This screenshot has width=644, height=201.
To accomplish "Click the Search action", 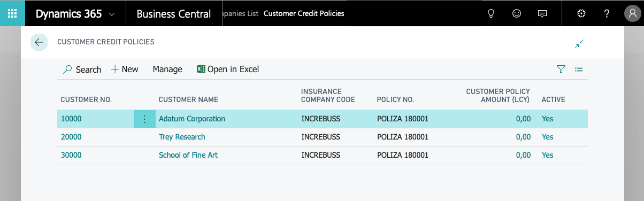I will tap(82, 69).
